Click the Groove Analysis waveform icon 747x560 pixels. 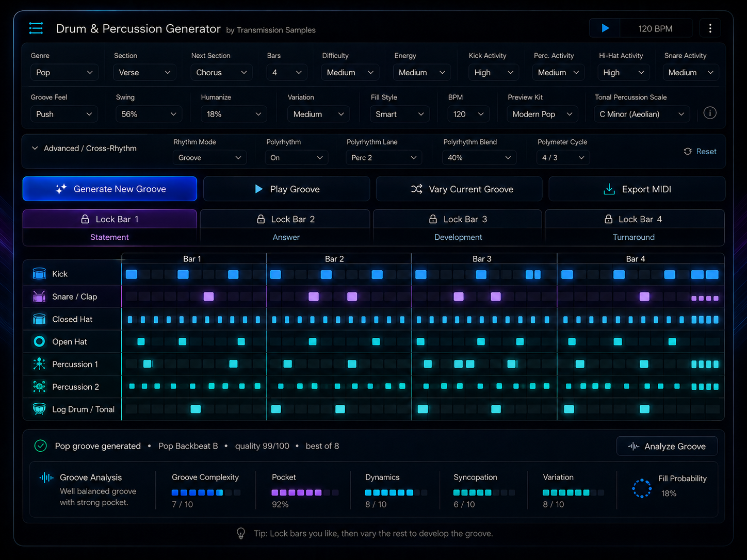pos(46,477)
